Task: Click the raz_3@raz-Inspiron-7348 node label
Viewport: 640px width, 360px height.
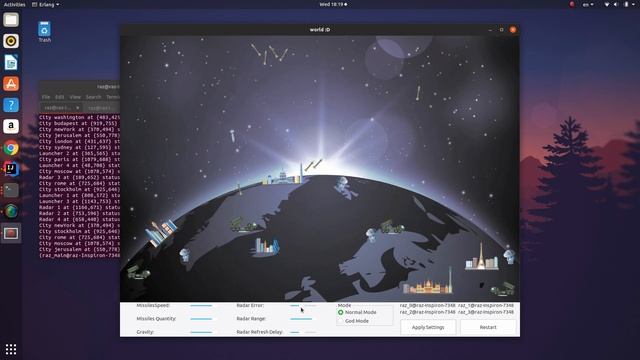Action: click(x=486, y=312)
